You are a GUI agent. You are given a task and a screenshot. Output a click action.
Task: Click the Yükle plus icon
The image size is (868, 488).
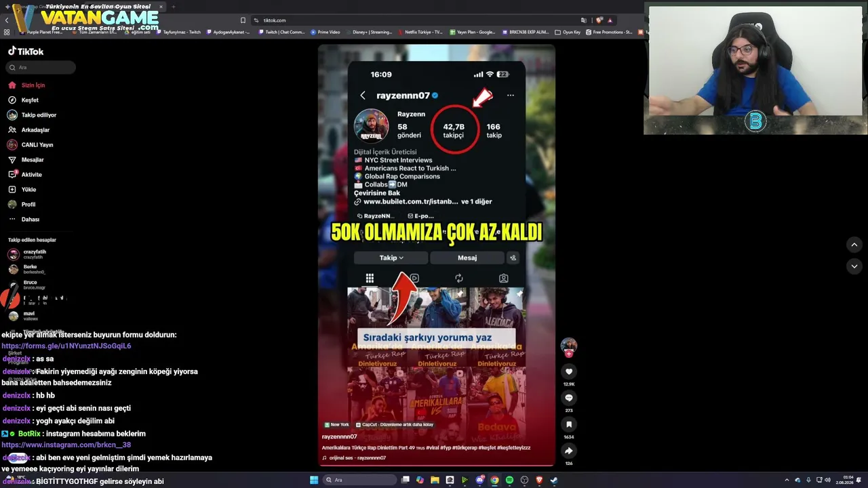(x=12, y=190)
